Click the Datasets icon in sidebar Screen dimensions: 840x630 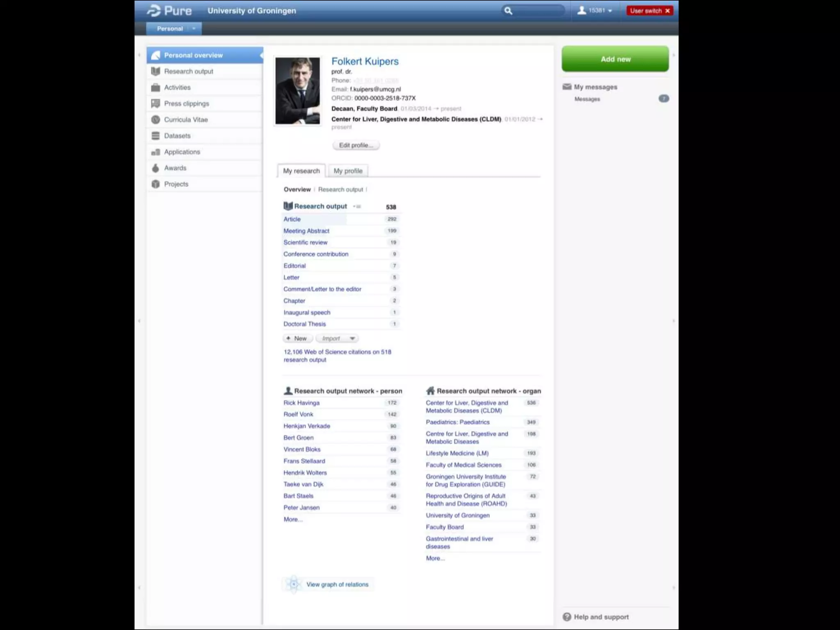(155, 136)
